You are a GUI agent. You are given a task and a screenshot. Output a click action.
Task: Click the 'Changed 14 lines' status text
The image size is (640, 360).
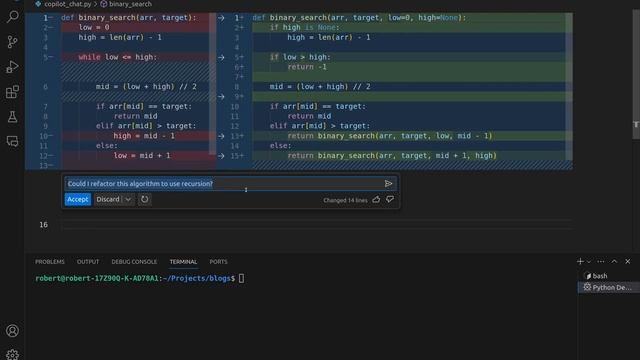pyautogui.click(x=345, y=200)
